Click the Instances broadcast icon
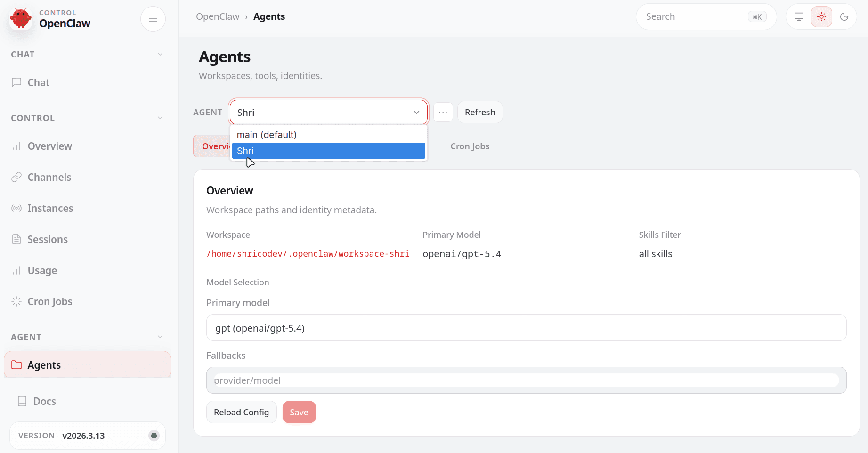Image resolution: width=868 pixels, height=453 pixels. (x=16, y=208)
